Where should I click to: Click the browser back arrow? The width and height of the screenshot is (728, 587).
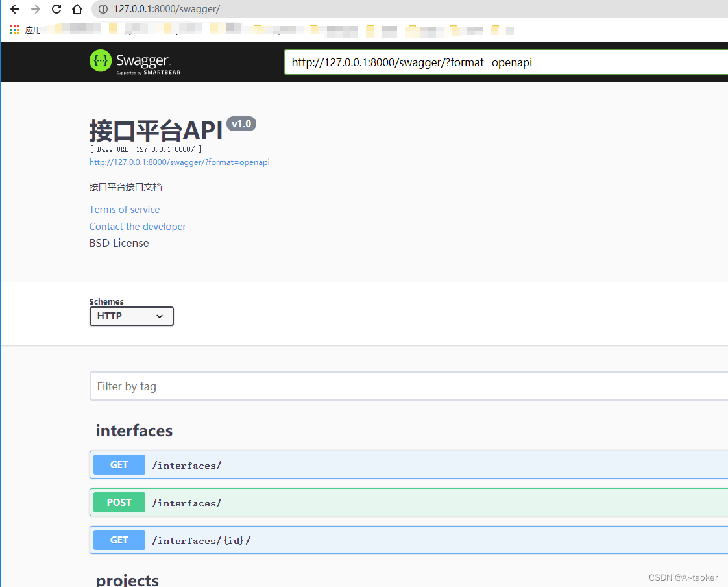click(14, 9)
